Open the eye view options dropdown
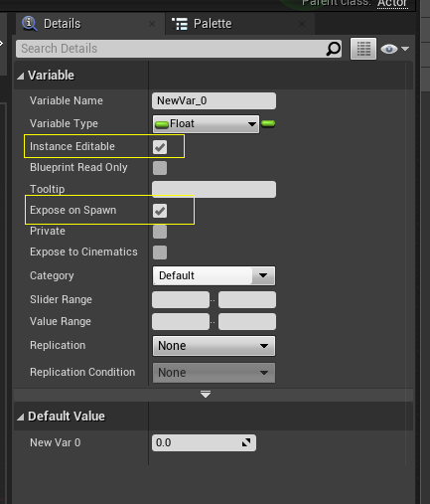This screenshot has height=504, width=430. [394, 49]
